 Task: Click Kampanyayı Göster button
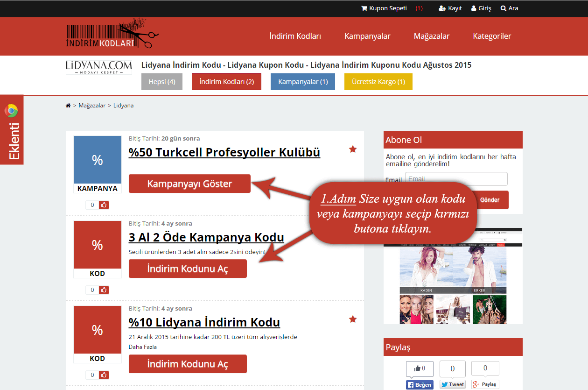[189, 184]
